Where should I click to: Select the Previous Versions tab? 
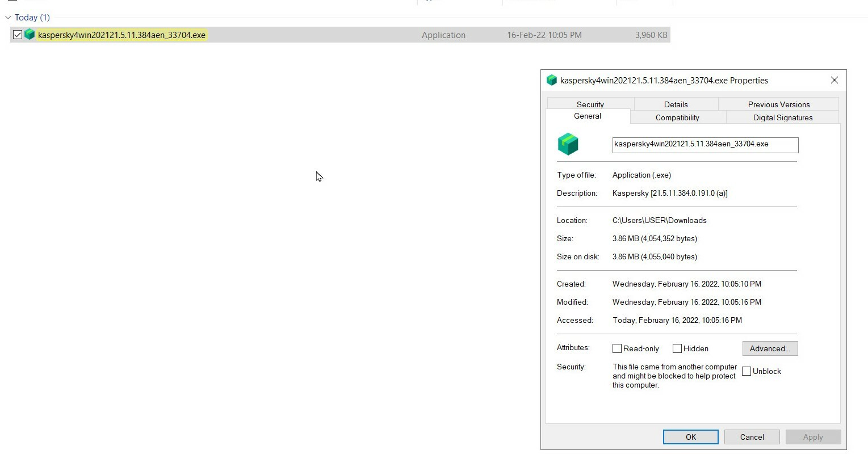[779, 104]
